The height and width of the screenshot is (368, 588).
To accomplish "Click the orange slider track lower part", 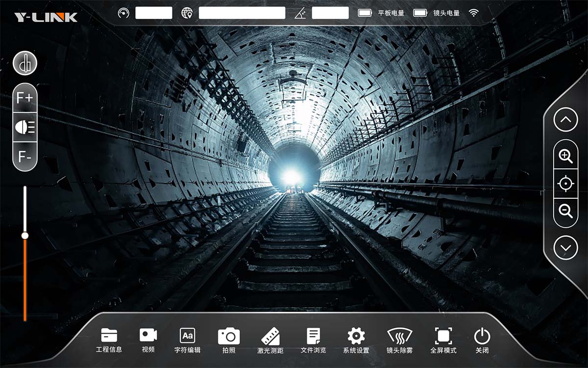I will point(25,280).
